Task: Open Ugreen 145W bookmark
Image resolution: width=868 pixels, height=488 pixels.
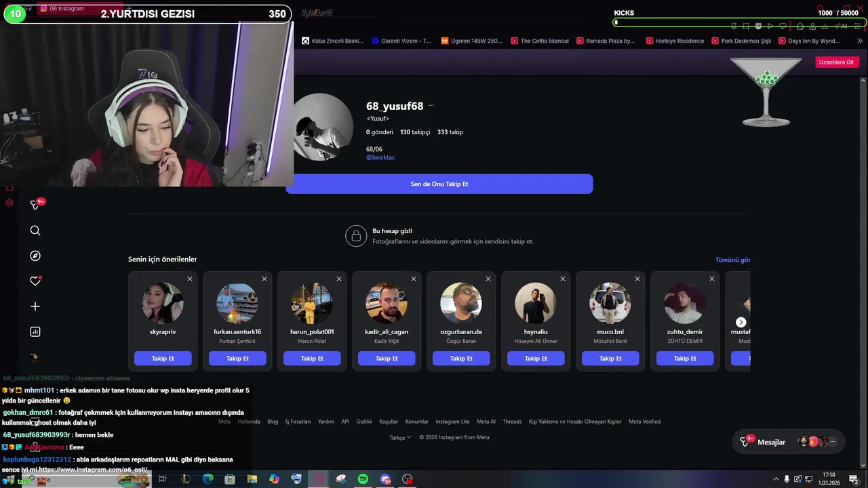Action: [471, 41]
